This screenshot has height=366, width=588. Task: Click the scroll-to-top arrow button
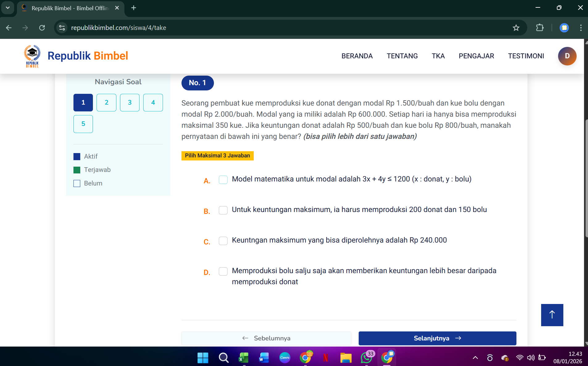click(x=552, y=315)
